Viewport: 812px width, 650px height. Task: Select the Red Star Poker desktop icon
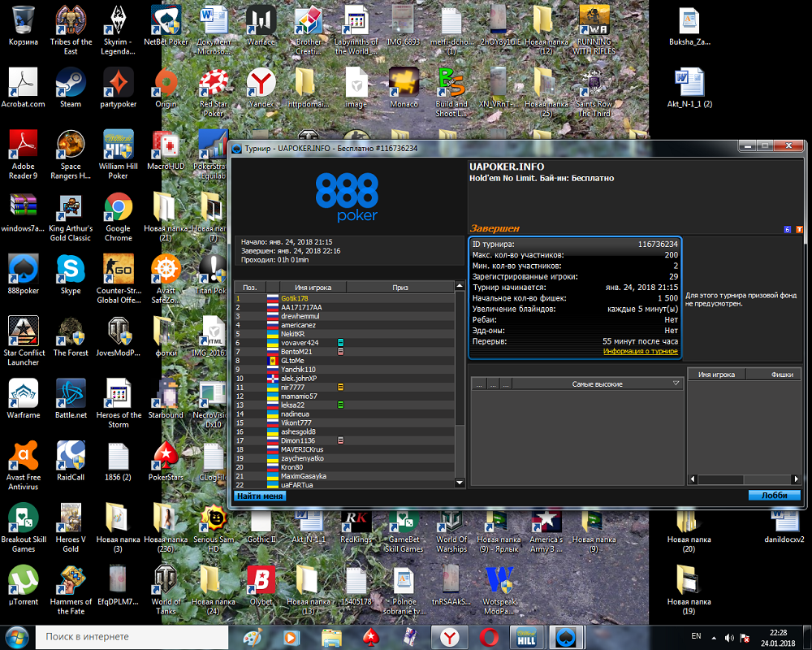coord(214,93)
